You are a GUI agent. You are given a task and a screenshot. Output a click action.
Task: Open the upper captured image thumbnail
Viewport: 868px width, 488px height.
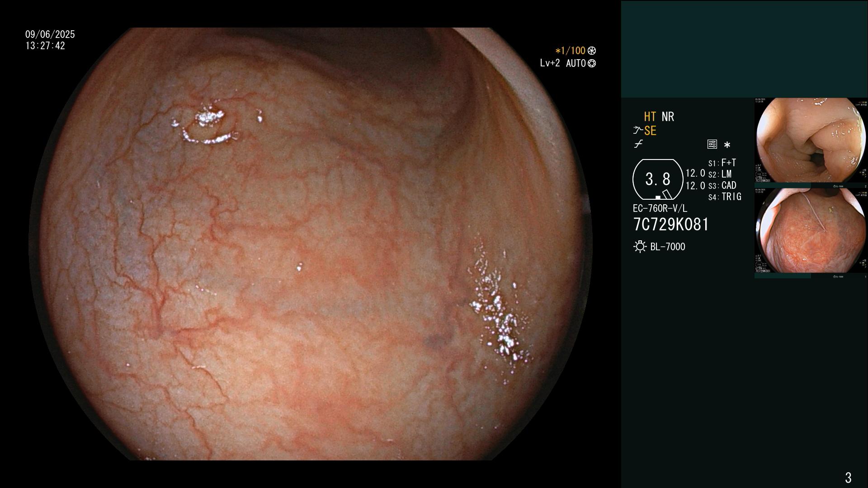(x=811, y=141)
